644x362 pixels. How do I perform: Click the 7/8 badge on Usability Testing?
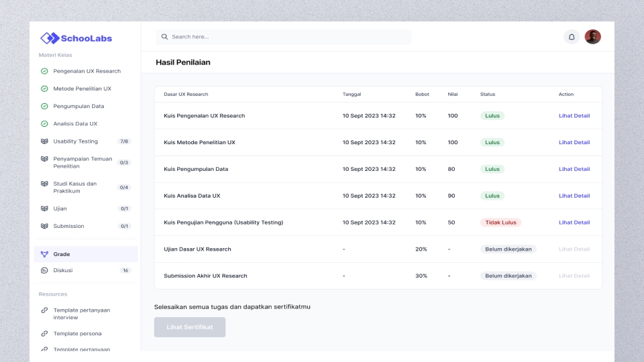[124, 141]
